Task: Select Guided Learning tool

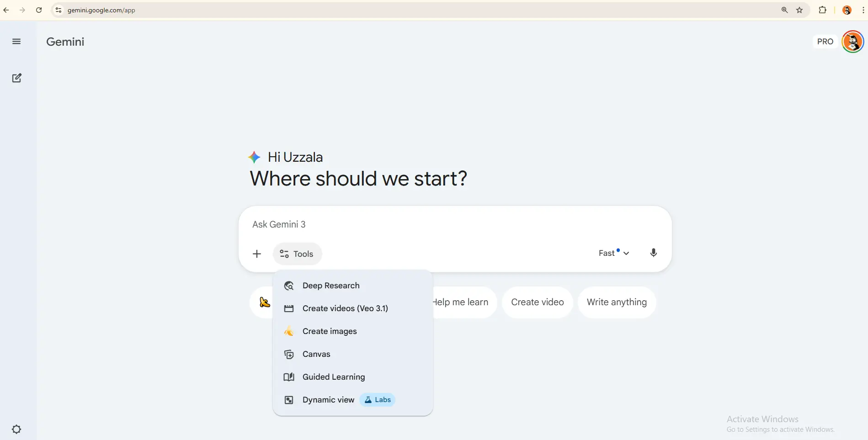Action: tap(334, 377)
